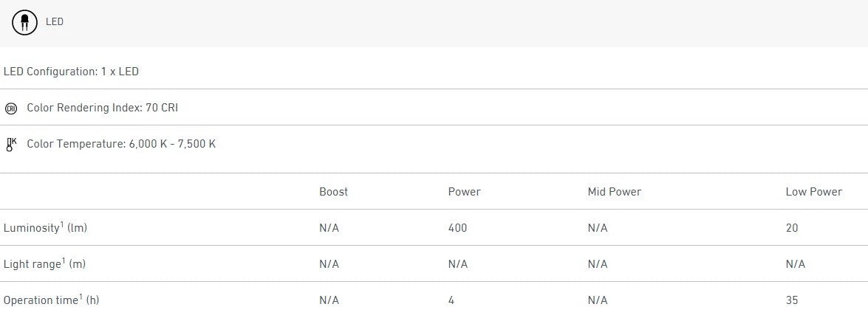Click the 35 hour Low Power operation time
The width and height of the screenshot is (868, 321).
tap(792, 300)
